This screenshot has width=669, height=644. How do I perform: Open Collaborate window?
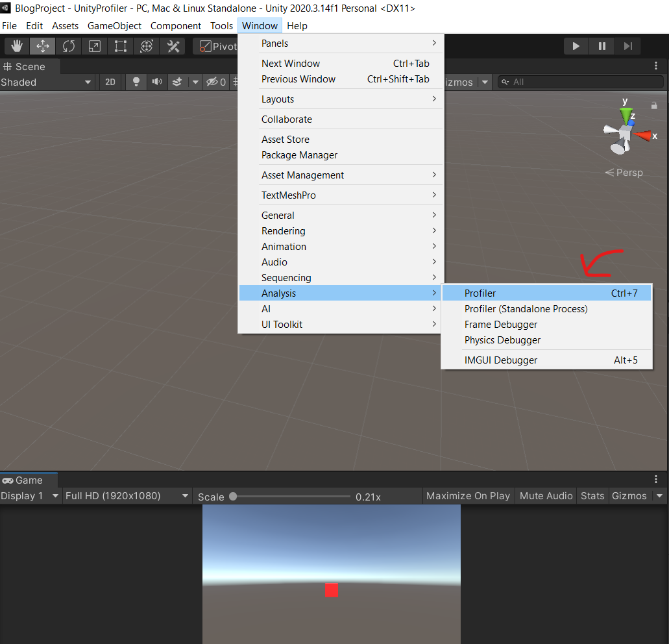(341, 119)
